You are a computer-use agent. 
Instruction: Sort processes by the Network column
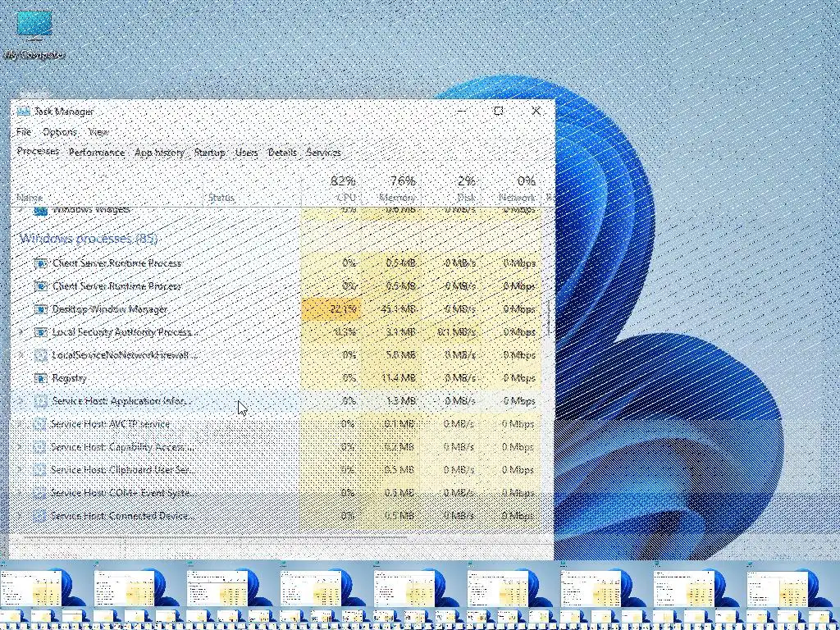pyautogui.click(x=512, y=189)
